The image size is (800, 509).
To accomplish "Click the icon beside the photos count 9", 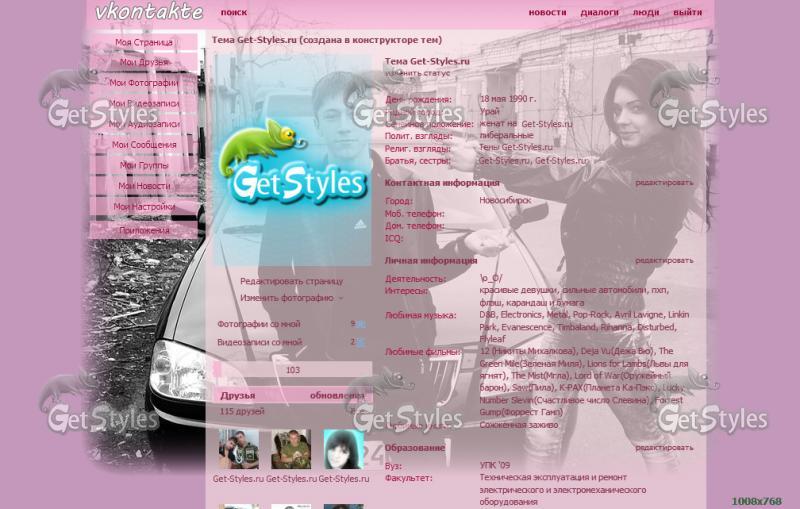I will coord(361,324).
